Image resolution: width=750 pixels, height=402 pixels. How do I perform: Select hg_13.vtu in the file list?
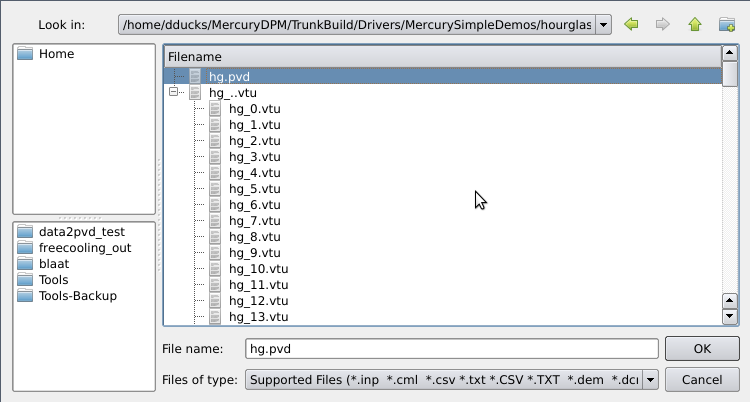[x=258, y=317]
